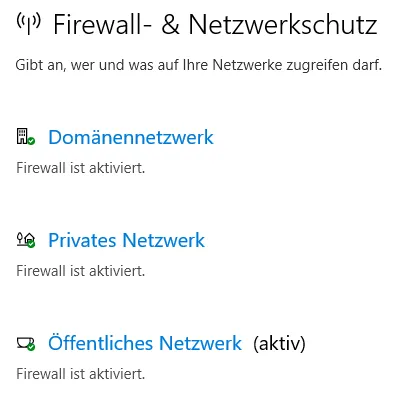
Task: Click green checkmark badge on private network icon
Action: click(31, 244)
